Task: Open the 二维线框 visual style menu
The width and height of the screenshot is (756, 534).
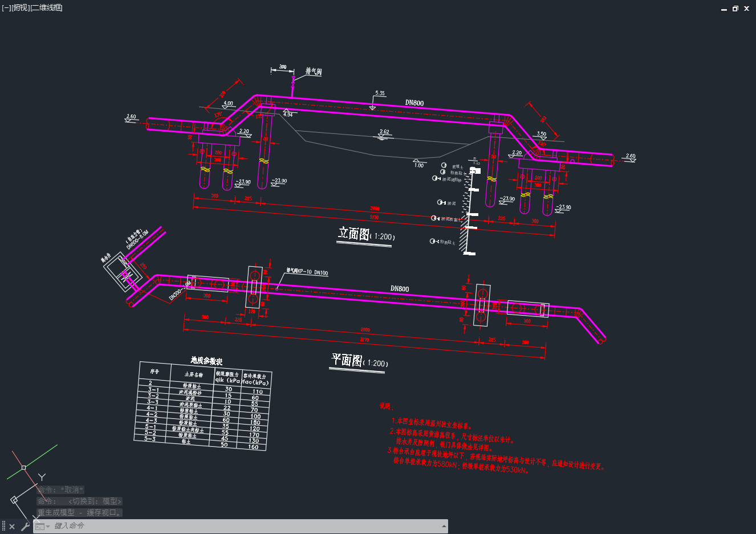Action: coord(46,8)
